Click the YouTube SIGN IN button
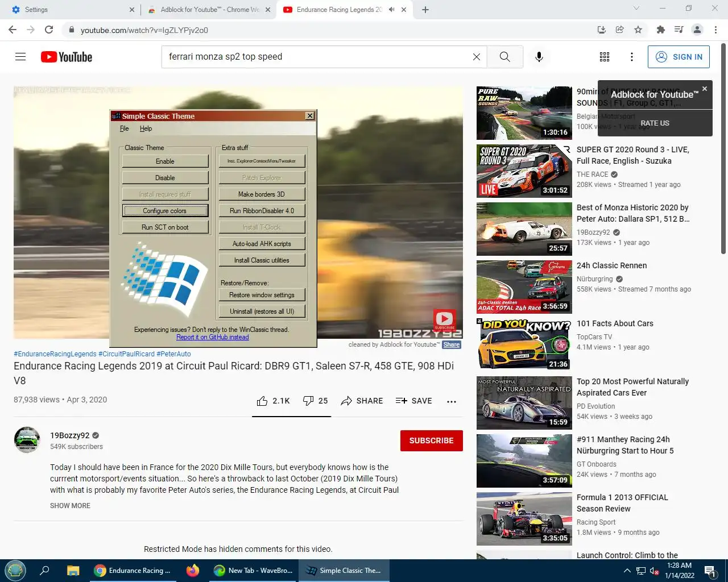The width and height of the screenshot is (728, 582). (x=679, y=57)
